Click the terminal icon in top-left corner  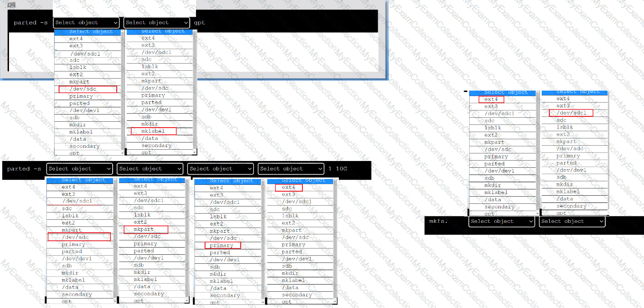pos(12,5)
